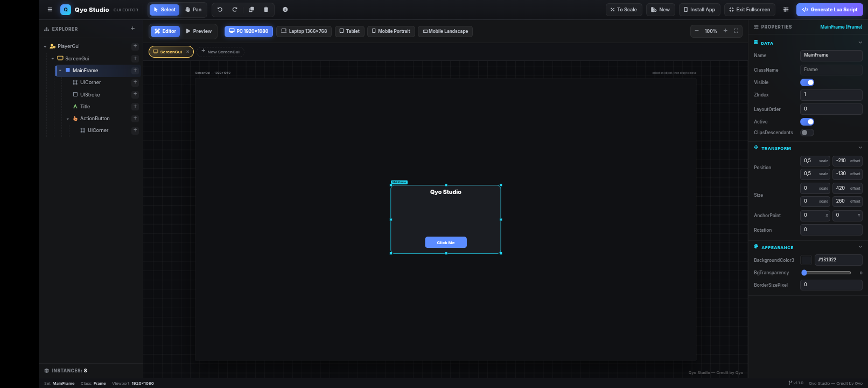Collapse the Transform properties section

click(860, 148)
